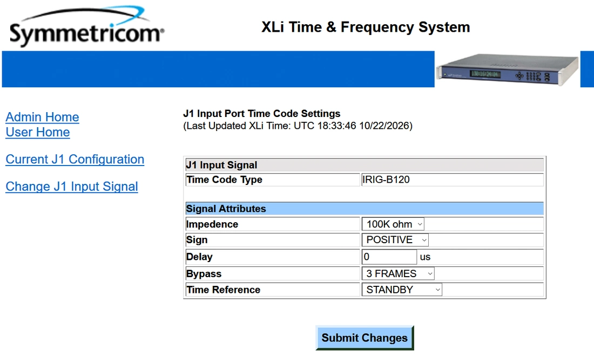The image size is (594, 364).
Task: Open the Admin Home link
Action: pos(42,117)
